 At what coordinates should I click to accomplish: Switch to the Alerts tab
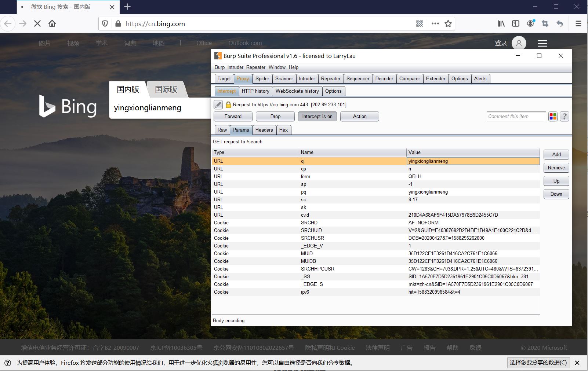[480, 78]
